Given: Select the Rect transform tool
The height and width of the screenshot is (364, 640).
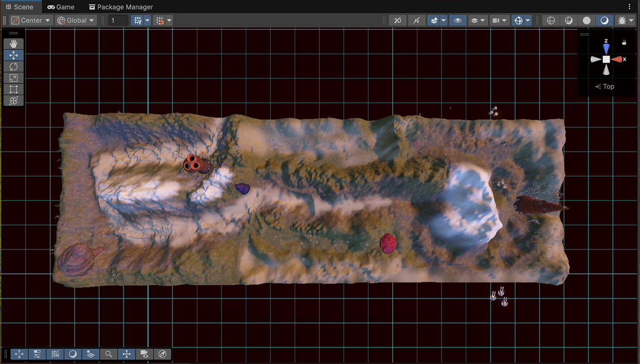Looking at the screenshot, I should click(x=13, y=89).
